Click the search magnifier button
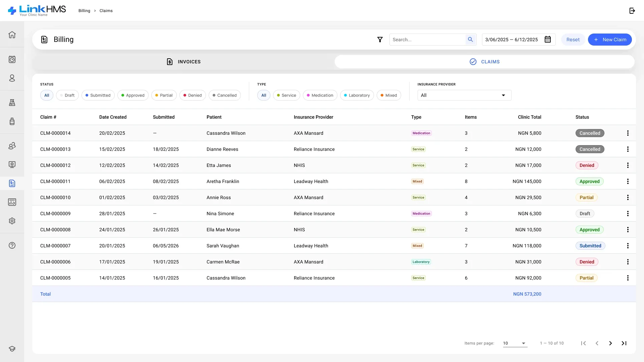 [x=471, y=40]
